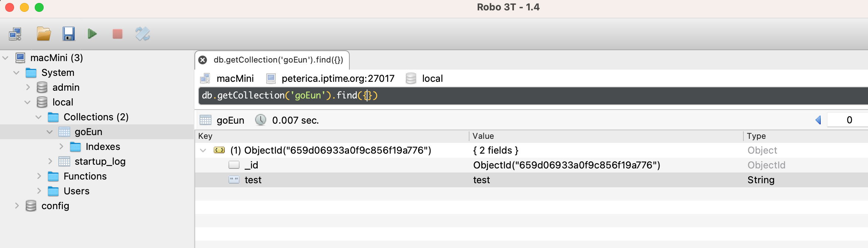Expand the startup_log collection chevron

point(50,161)
